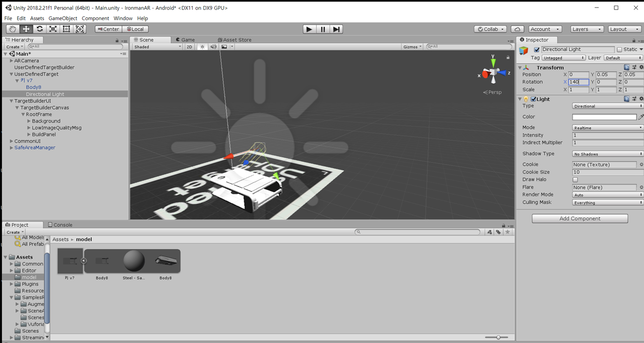Open Transform preset selector icon

point(634,67)
